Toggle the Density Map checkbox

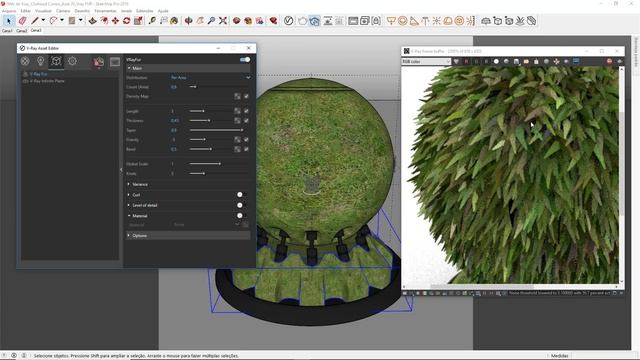click(246, 96)
